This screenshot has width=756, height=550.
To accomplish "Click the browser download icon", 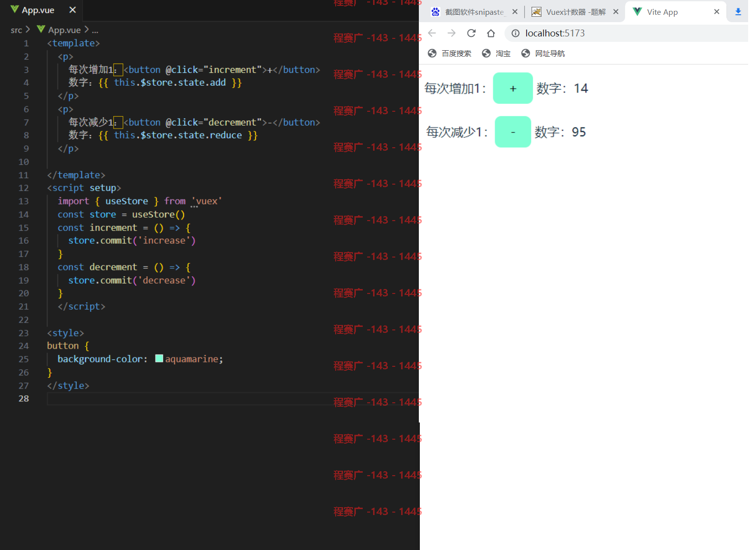I will coord(738,12).
